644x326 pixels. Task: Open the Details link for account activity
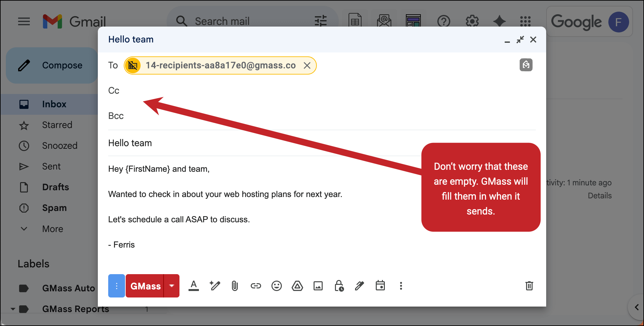[x=600, y=196]
